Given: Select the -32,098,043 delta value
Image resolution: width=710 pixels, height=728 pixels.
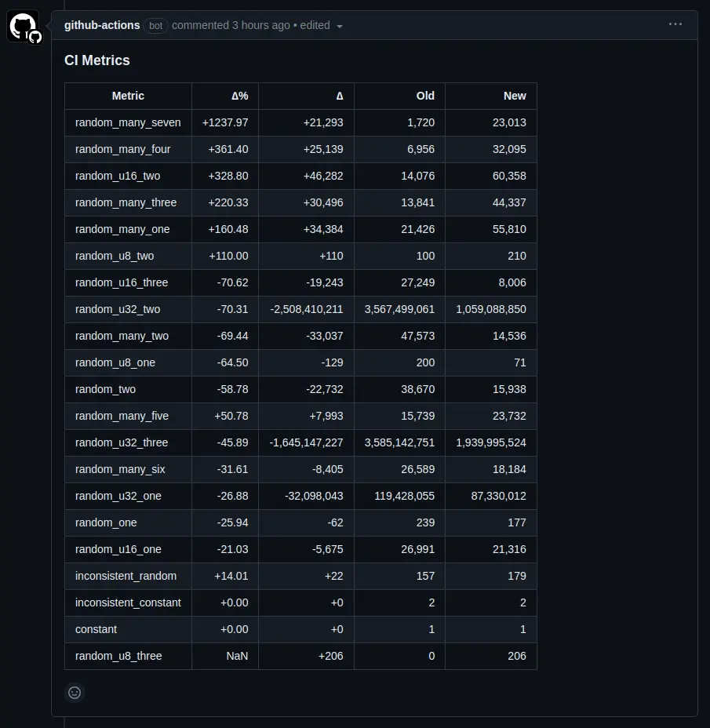Looking at the screenshot, I should pyautogui.click(x=314, y=496).
